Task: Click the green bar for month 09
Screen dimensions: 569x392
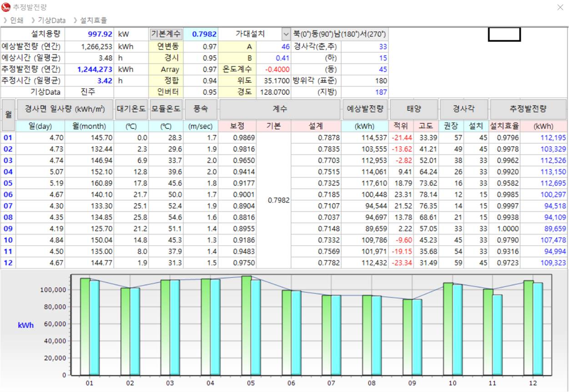Action: coord(408,337)
